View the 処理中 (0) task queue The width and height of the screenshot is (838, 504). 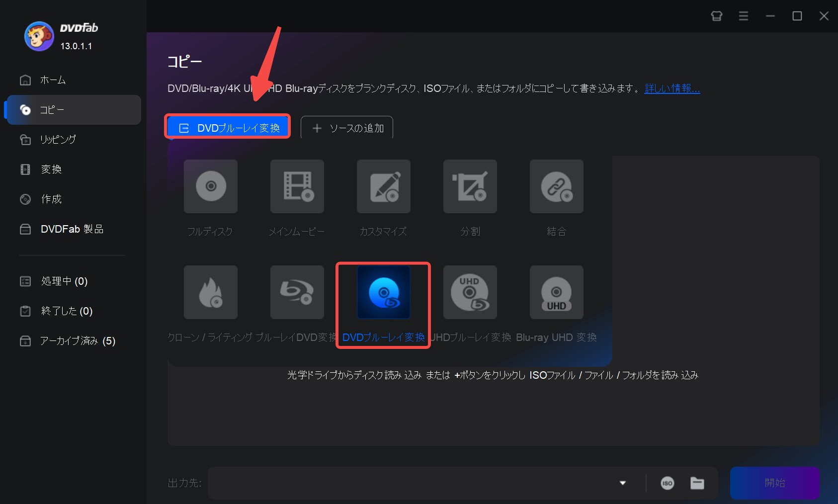[74, 281]
